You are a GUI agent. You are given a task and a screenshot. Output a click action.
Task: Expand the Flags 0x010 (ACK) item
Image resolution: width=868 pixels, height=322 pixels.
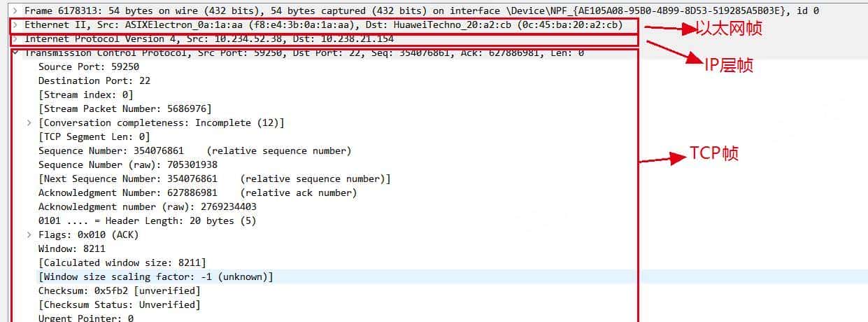[29, 235]
